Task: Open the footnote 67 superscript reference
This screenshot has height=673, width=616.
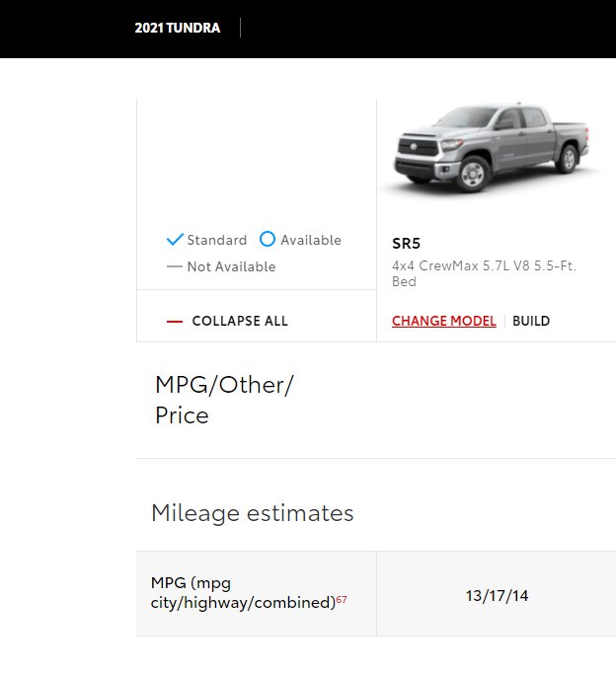Action: click(x=342, y=599)
